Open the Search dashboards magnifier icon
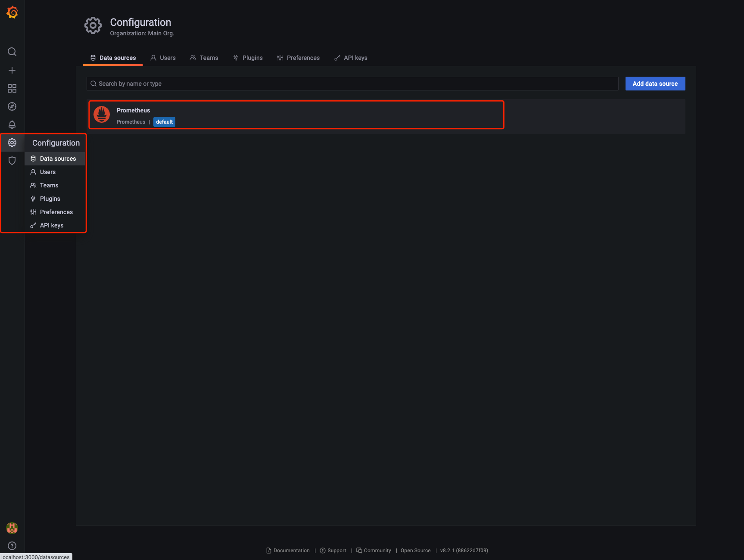Viewport: 744px width, 560px height. click(x=12, y=52)
